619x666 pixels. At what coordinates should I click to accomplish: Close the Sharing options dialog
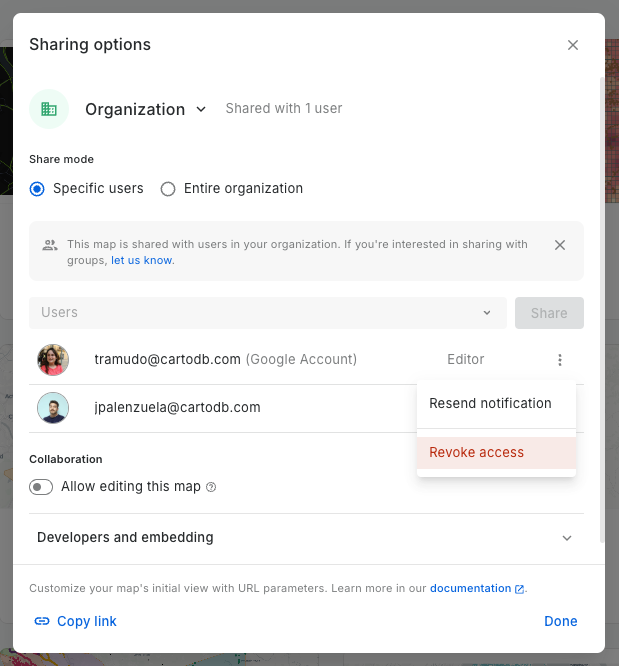(x=573, y=45)
